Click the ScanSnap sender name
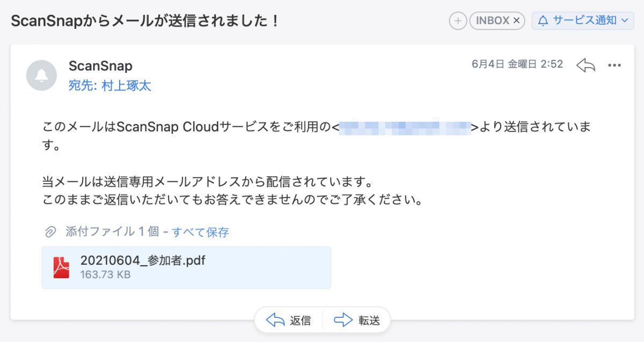644x342 pixels. tap(100, 66)
